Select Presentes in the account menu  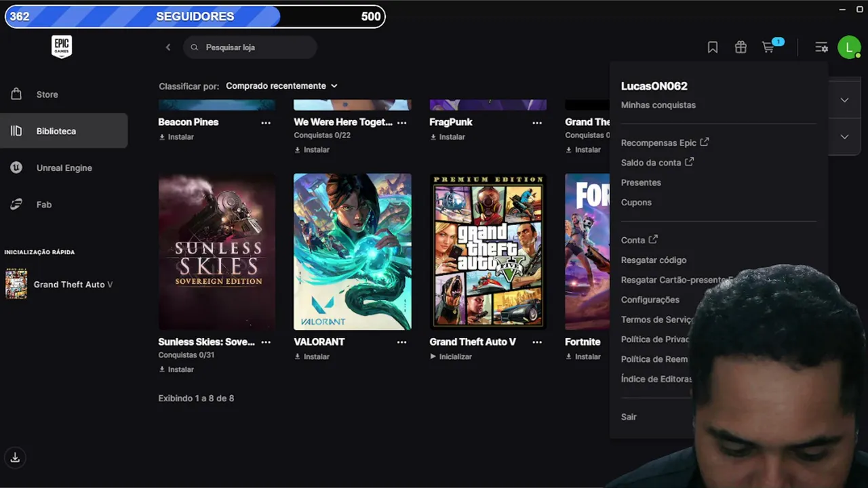point(641,182)
